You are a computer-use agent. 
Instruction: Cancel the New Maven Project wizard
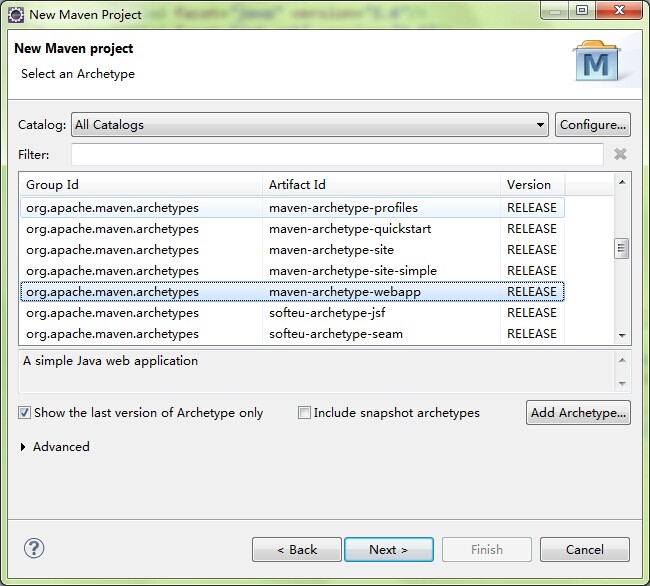click(x=585, y=550)
